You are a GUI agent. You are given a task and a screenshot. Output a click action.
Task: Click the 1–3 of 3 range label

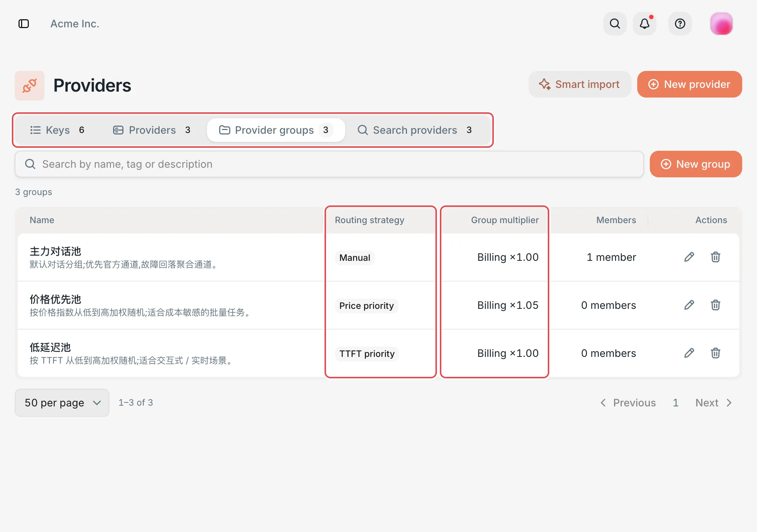136,403
